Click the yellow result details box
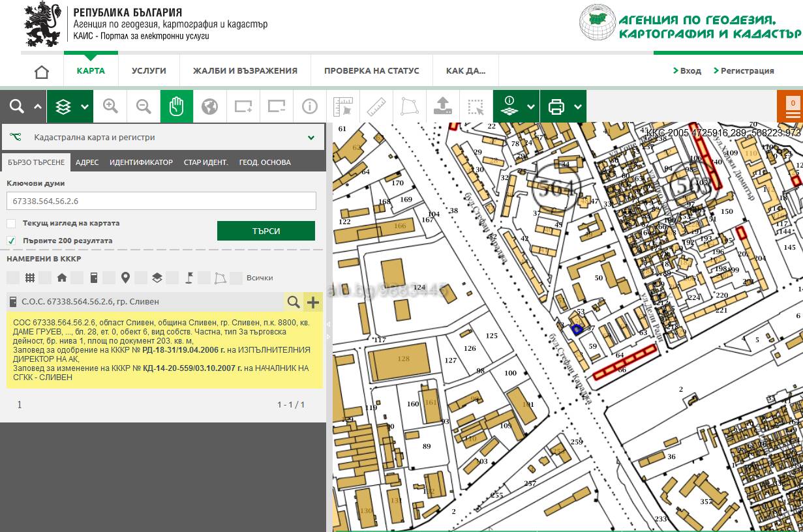 (x=164, y=350)
